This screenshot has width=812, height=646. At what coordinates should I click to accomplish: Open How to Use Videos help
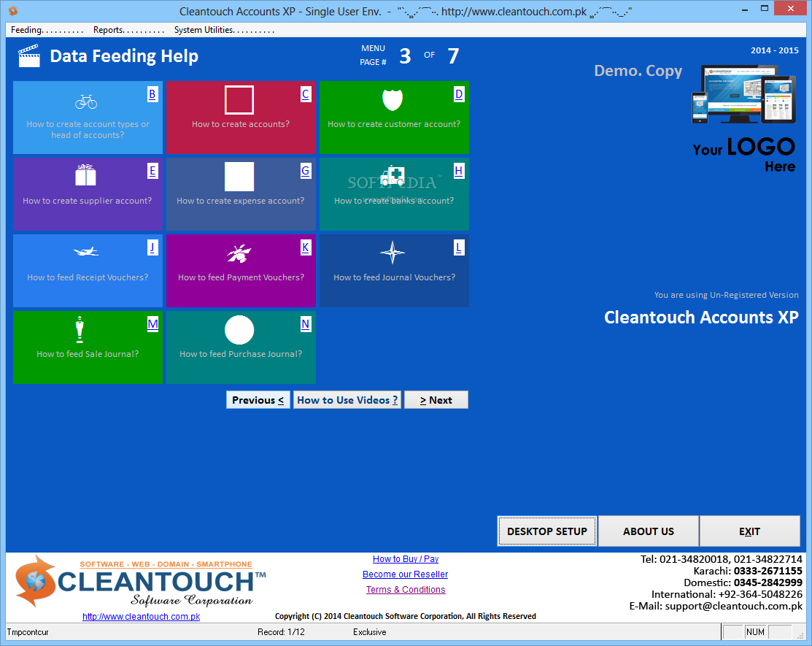click(347, 400)
